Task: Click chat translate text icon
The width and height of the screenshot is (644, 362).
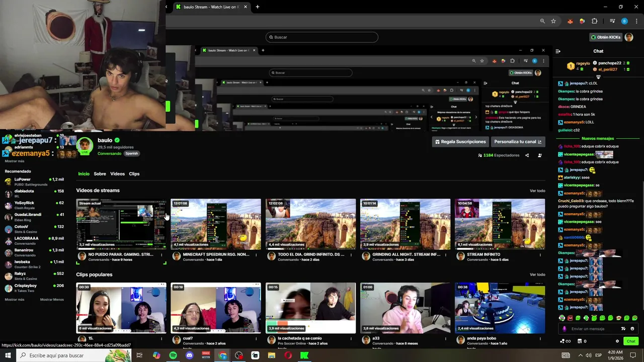Action: [623, 329]
